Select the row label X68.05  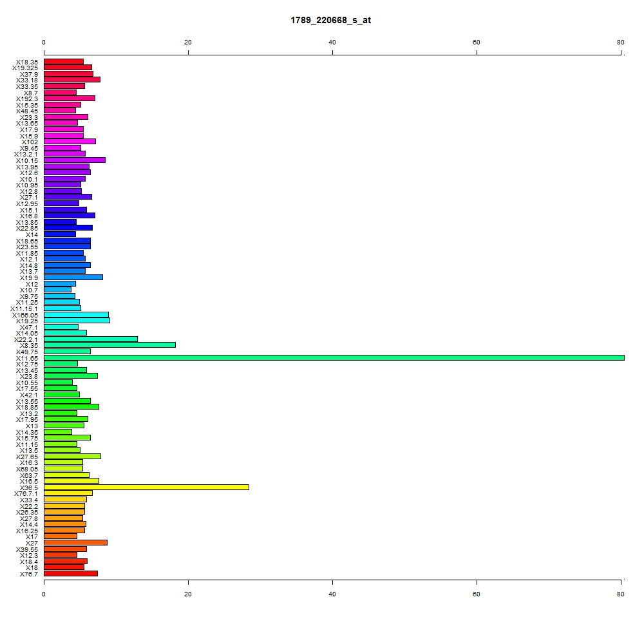coord(27,469)
